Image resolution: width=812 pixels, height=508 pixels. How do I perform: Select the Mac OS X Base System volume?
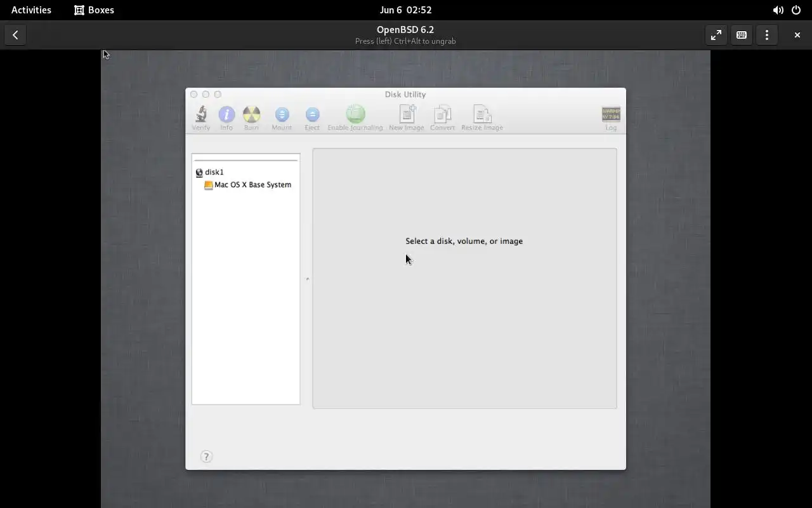247,185
